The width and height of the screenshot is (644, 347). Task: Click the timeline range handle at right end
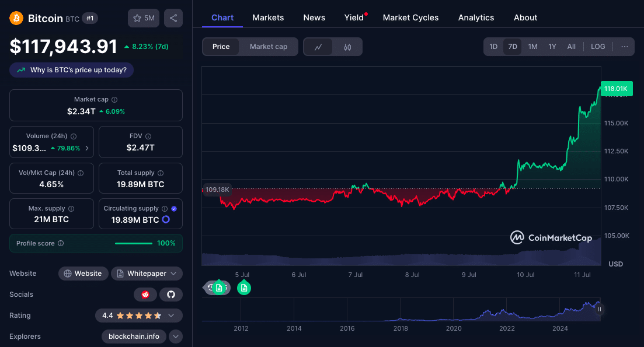click(x=599, y=310)
